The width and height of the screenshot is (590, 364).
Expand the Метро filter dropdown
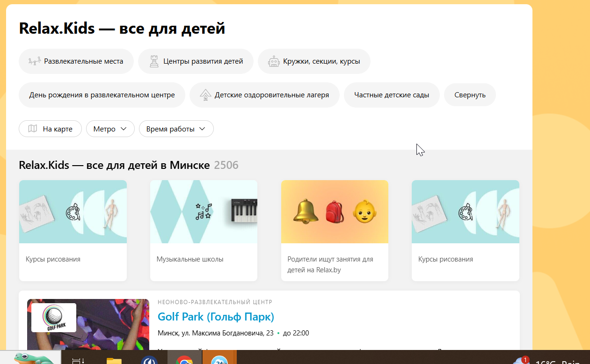tap(110, 129)
